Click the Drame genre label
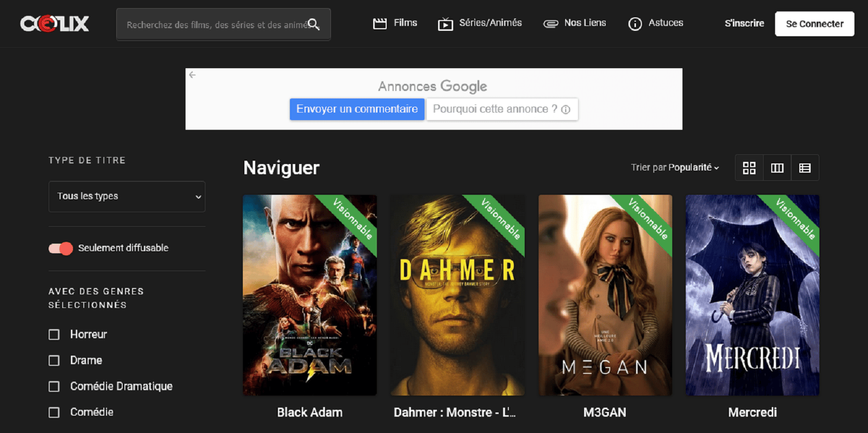Image resolution: width=868 pixels, height=433 pixels. pyautogui.click(x=86, y=360)
